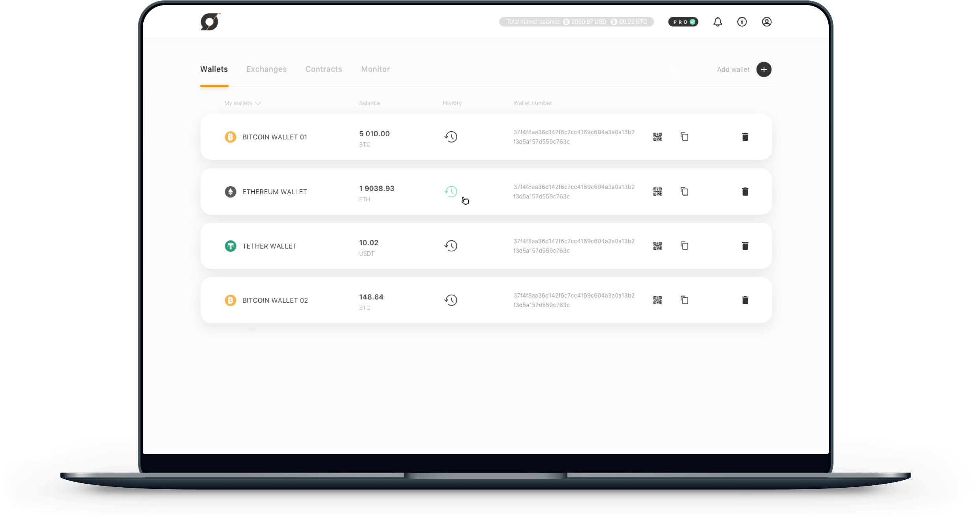The image size is (980, 520).
Task: Click Bitcoin icon of BITCOIN WALLET 01
Action: 231,137
